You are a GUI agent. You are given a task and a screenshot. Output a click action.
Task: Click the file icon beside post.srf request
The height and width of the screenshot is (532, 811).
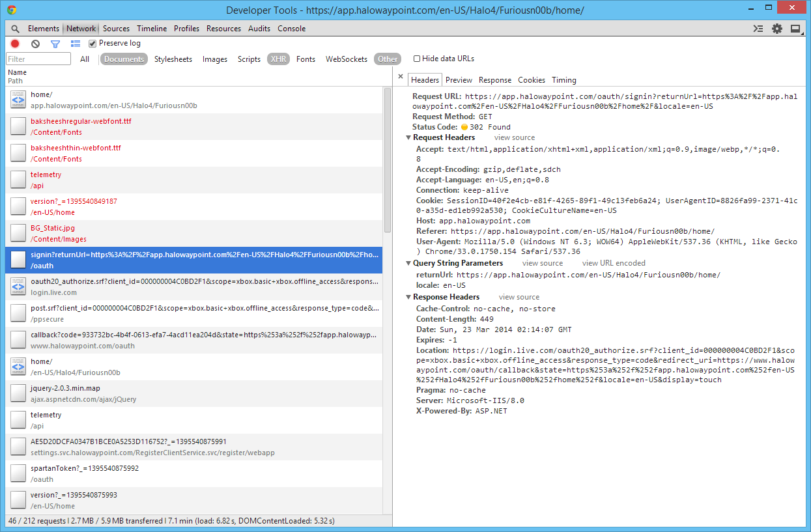pos(18,313)
